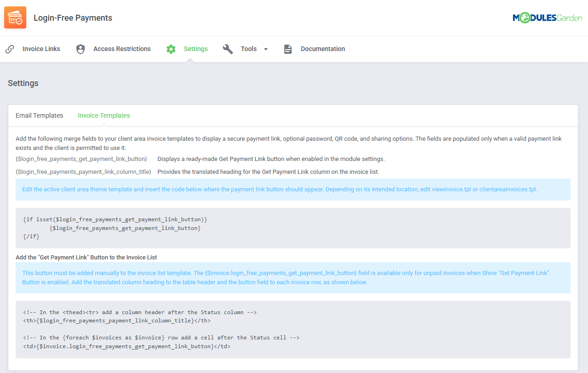Viewport: 588px width, 373px height.
Task: Click the closing {/if} code line
Action: [31, 236]
